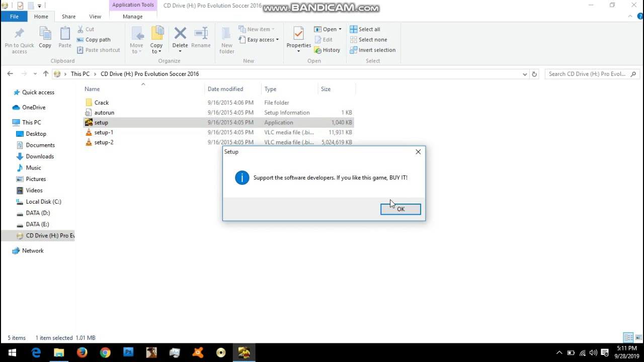Screen dimensions: 644x362
Task: Select Local Disk (C:) in navigation pane
Action: click(x=43, y=202)
